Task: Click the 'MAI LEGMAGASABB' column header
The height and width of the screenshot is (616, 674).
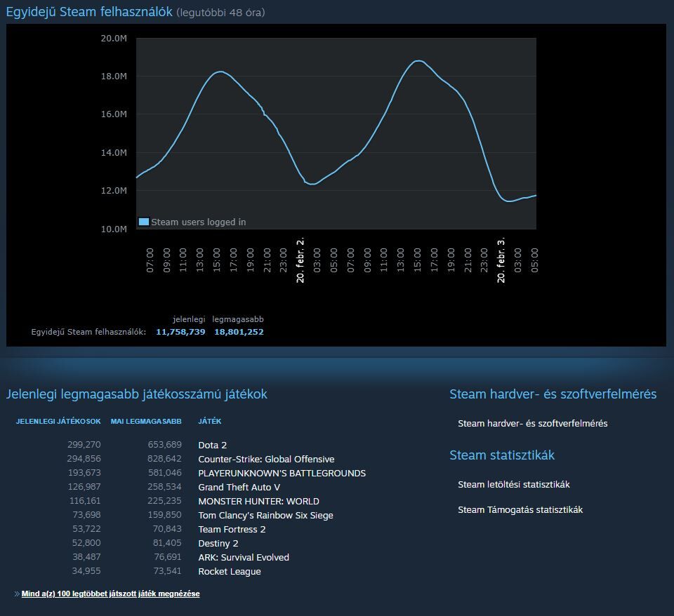Action: point(146,422)
